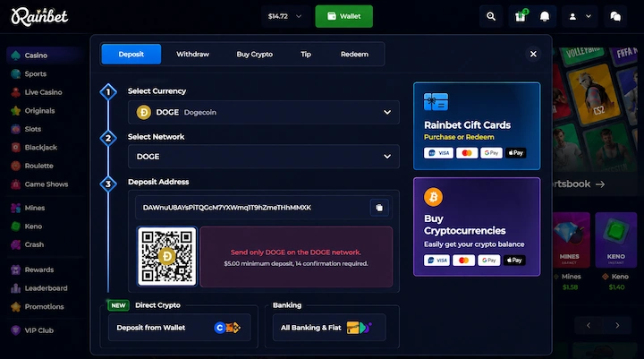
Task: Click the VIP Club shield icon
Action: point(15,330)
